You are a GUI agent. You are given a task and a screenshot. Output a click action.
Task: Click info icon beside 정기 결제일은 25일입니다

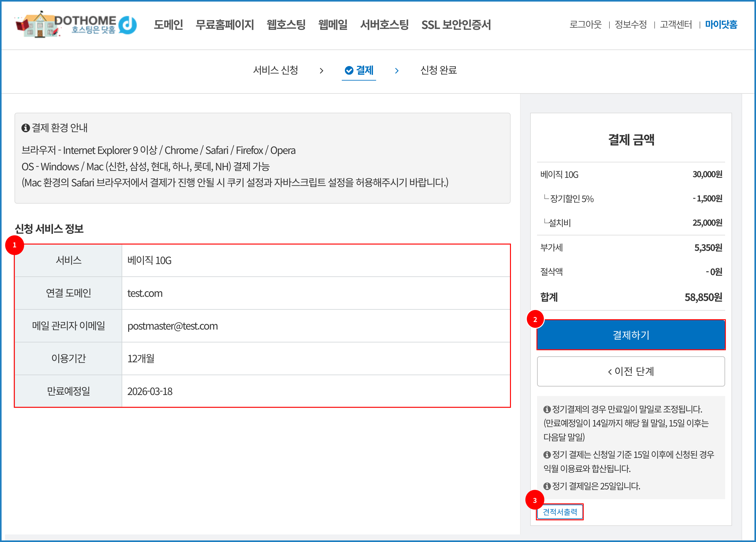(x=547, y=486)
